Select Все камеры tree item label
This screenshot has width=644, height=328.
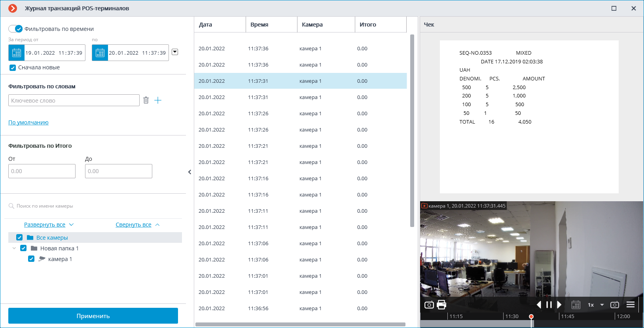tap(52, 238)
